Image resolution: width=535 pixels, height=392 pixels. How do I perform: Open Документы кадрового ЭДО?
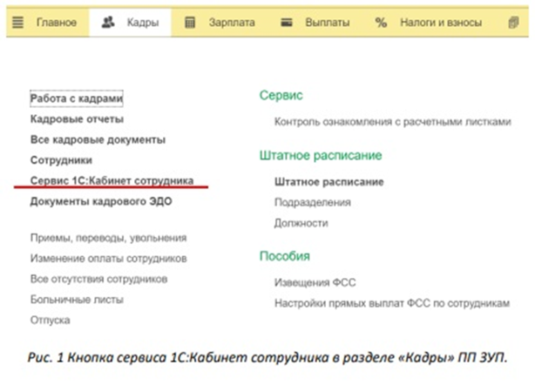click(101, 201)
